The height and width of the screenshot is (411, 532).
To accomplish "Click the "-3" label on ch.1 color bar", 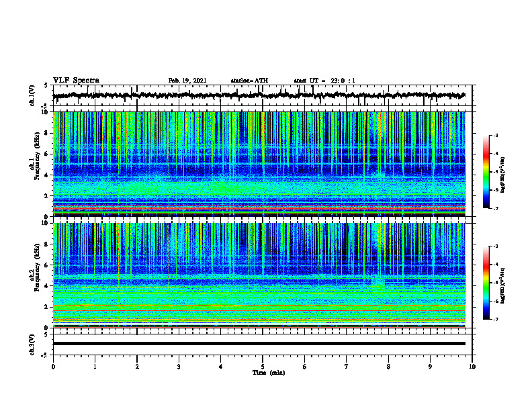I will 495,136.
